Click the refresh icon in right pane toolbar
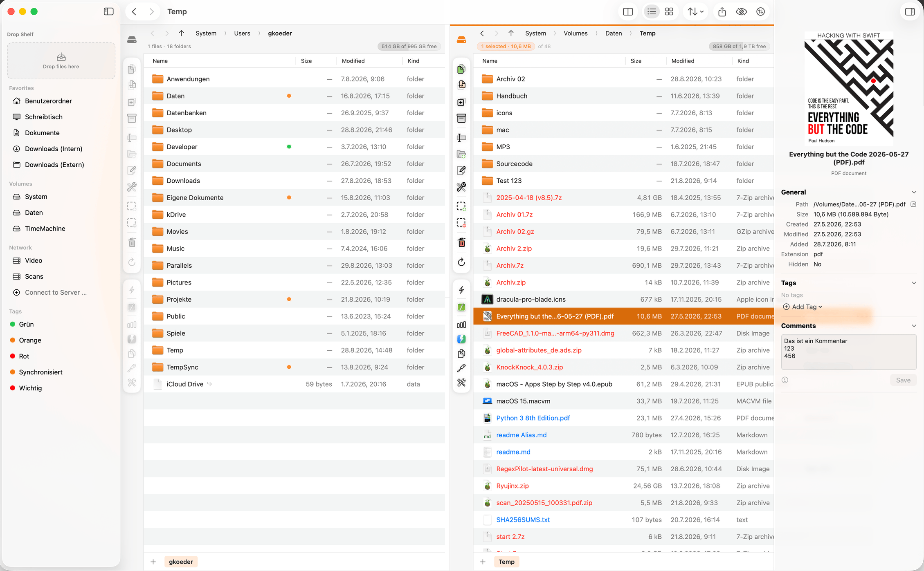 tap(461, 262)
